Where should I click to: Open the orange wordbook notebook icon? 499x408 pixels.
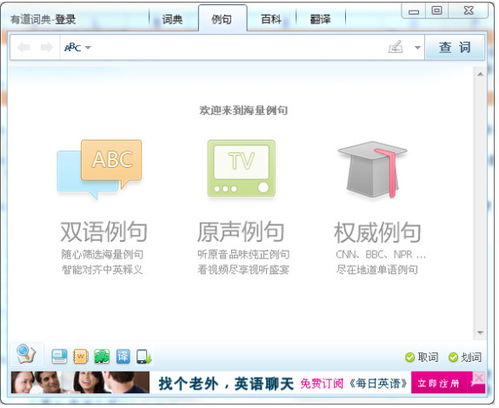point(81,357)
